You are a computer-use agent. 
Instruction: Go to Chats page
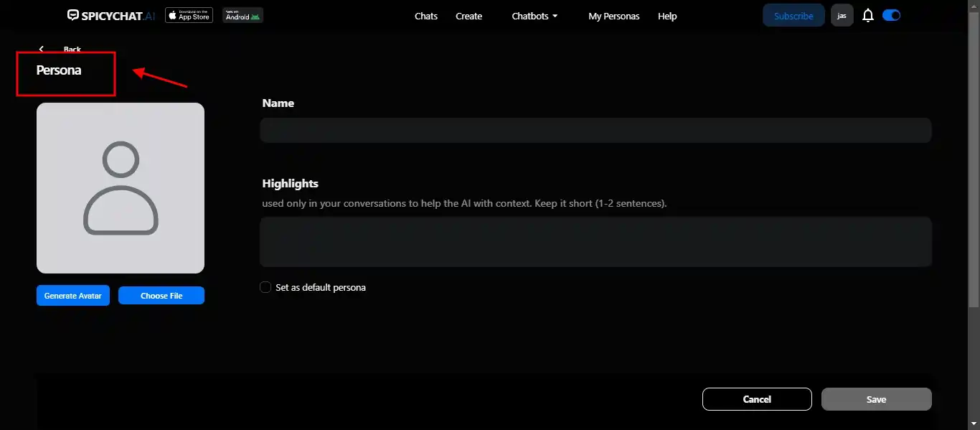tap(426, 16)
